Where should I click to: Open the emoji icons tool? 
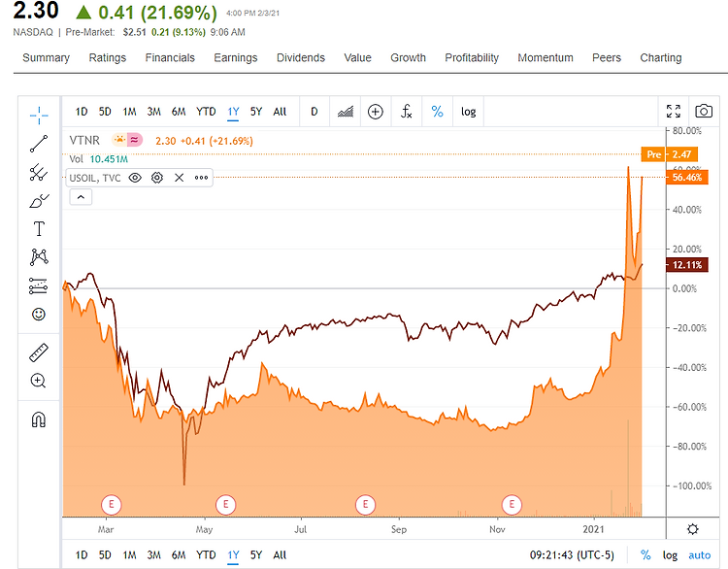pos(39,315)
